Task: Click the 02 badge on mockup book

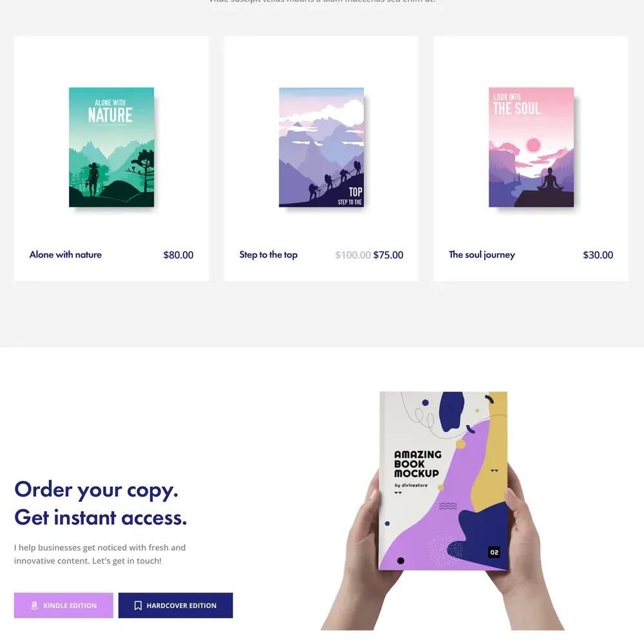Action: click(x=494, y=552)
